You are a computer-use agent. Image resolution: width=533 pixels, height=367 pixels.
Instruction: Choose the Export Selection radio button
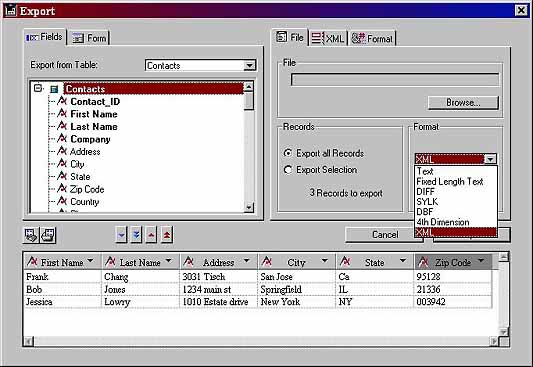[x=288, y=170]
